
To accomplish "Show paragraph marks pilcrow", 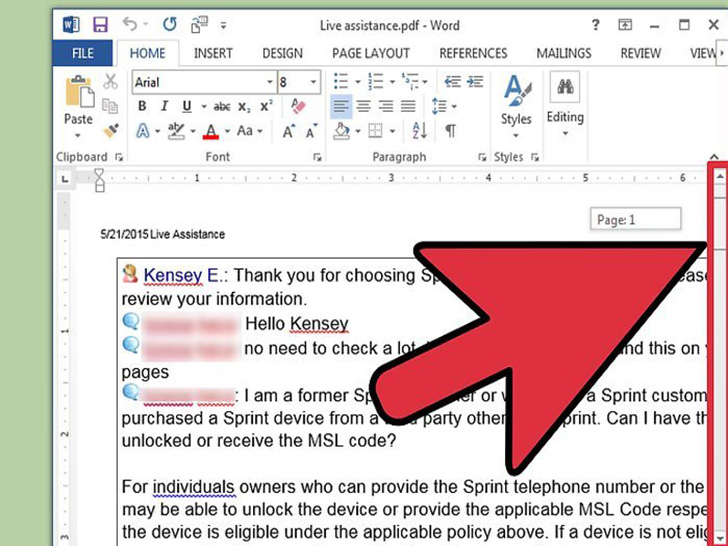I will (450, 131).
